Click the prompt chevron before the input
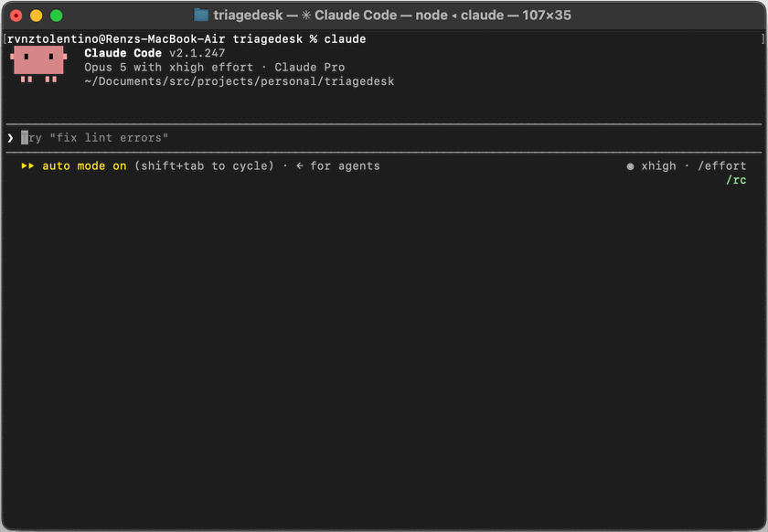The image size is (768, 532). point(10,138)
